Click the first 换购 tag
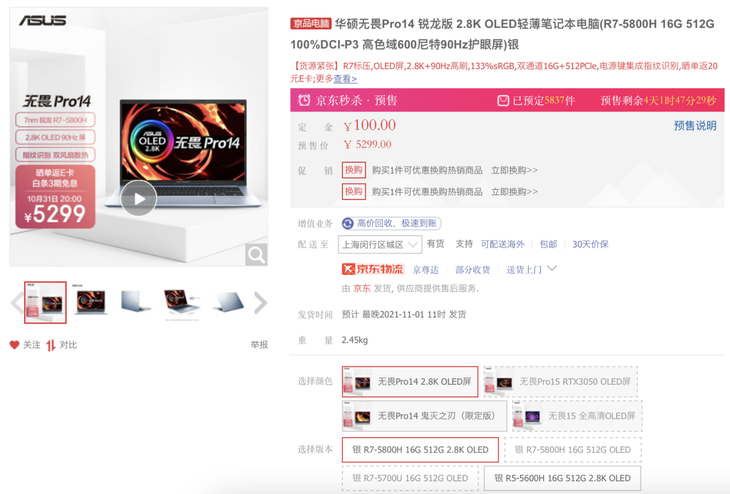The width and height of the screenshot is (730, 494). tap(354, 170)
